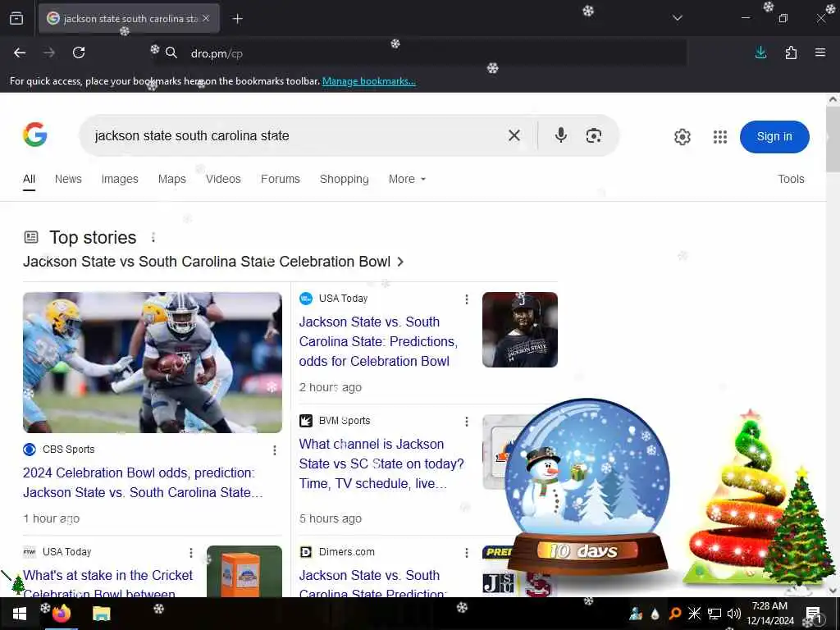Select the All results tab
This screenshot has width=840, height=630.
pyautogui.click(x=30, y=180)
